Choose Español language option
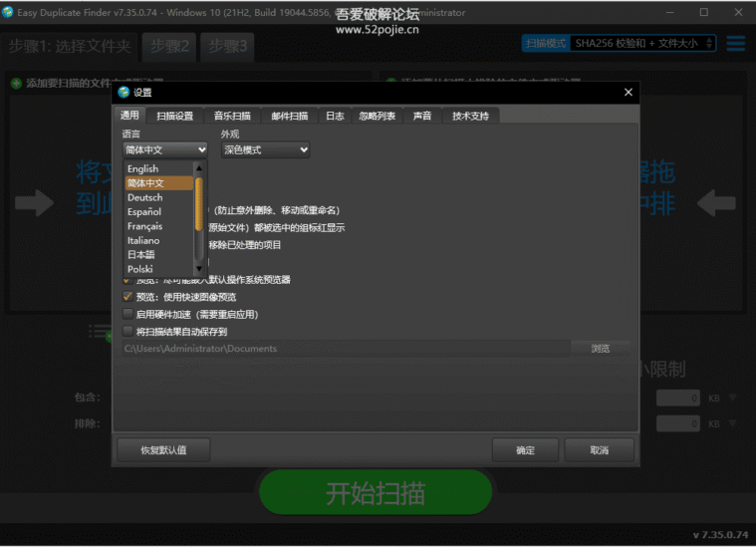Screen dimensions: 756x548 (159, 212)
